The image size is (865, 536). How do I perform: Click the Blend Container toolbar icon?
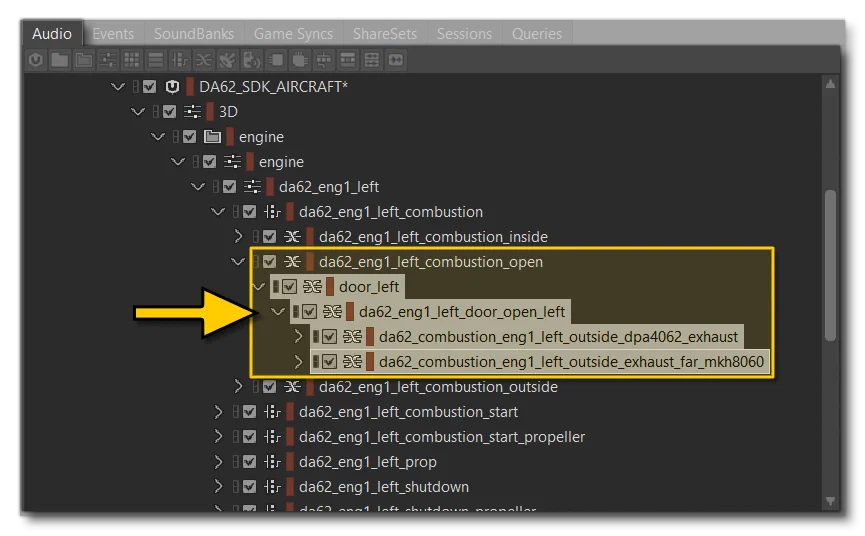204,60
